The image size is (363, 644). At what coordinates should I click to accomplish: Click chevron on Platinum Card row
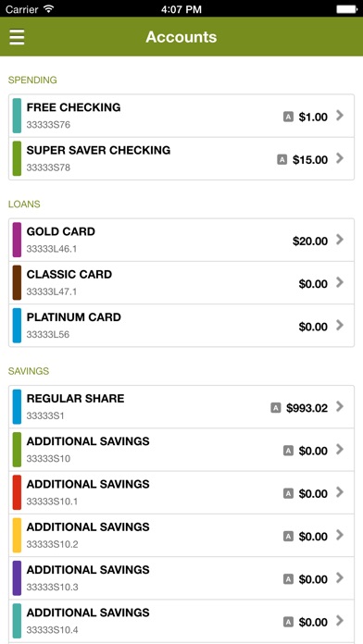[340, 326]
